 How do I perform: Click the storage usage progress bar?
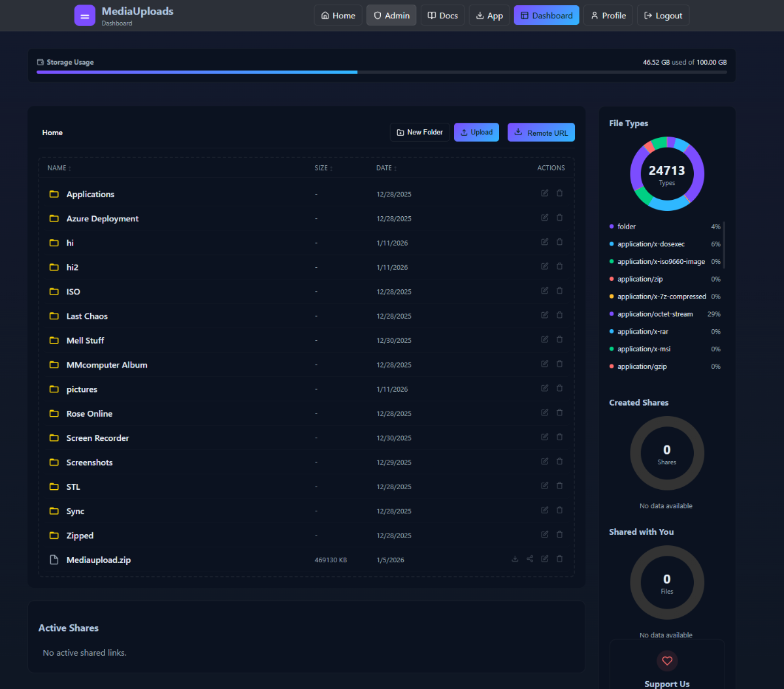(x=382, y=72)
